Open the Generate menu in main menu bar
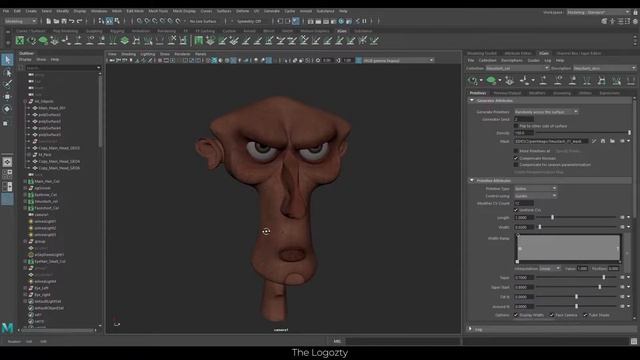Viewport: 640px width, 360px height. click(271, 11)
